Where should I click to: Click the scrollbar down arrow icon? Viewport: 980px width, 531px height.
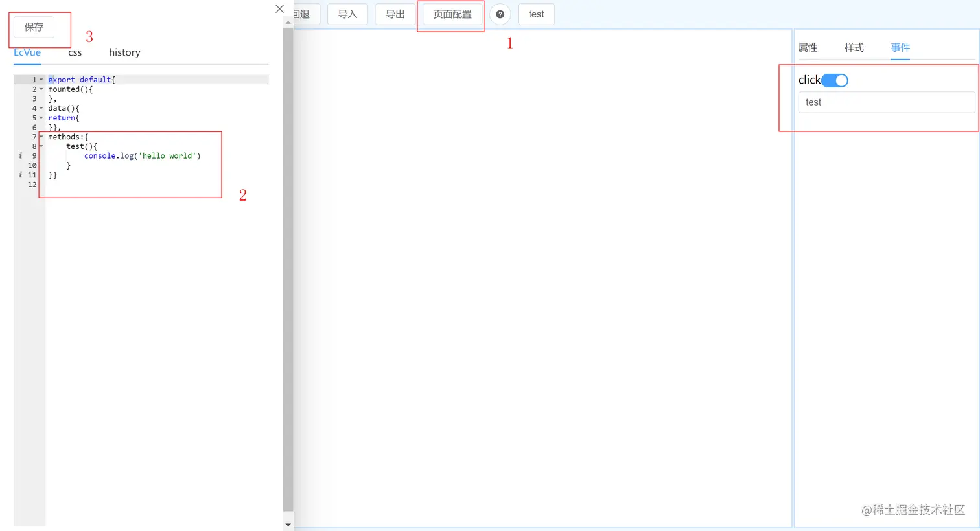[x=288, y=524]
